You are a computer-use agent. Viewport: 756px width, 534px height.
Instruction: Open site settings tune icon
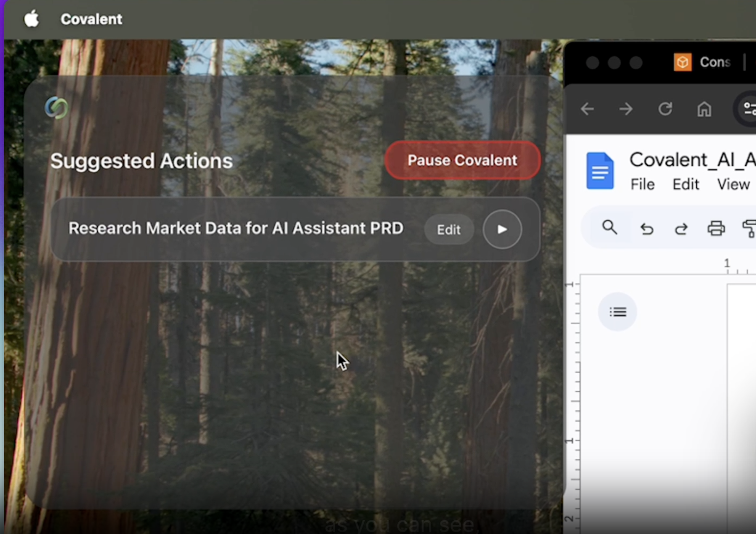click(x=749, y=109)
